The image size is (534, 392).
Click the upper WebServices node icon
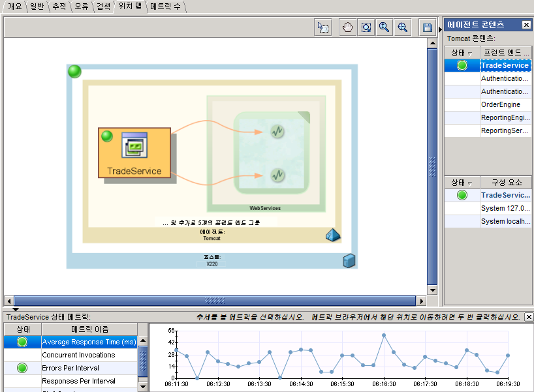point(277,132)
